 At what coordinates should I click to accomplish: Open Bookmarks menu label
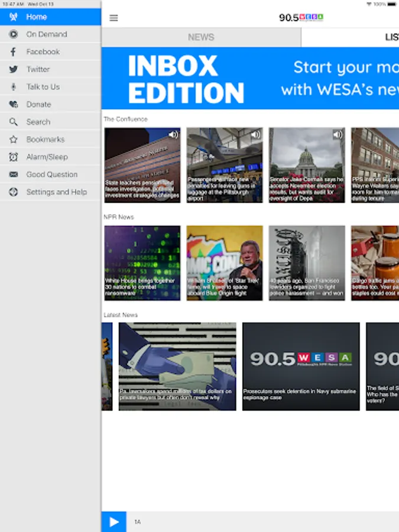[x=46, y=140]
